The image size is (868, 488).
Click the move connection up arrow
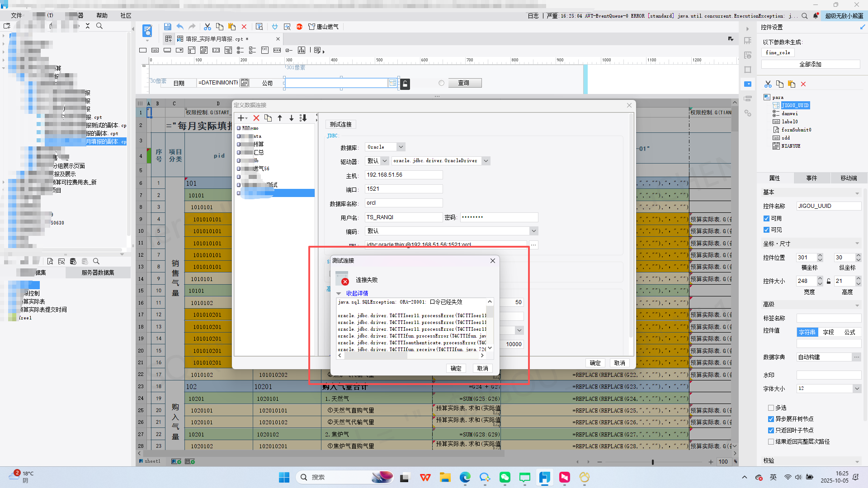(x=280, y=118)
